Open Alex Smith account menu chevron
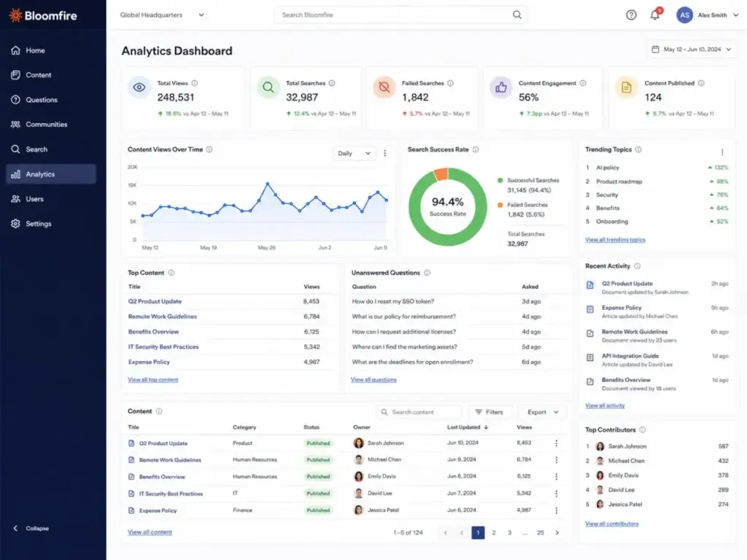747x560 pixels. click(x=735, y=15)
